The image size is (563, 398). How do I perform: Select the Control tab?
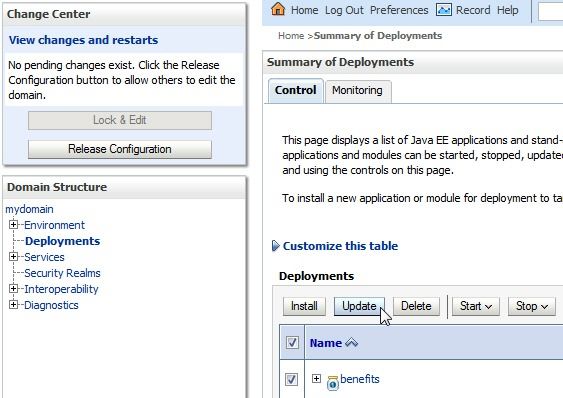click(x=296, y=90)
